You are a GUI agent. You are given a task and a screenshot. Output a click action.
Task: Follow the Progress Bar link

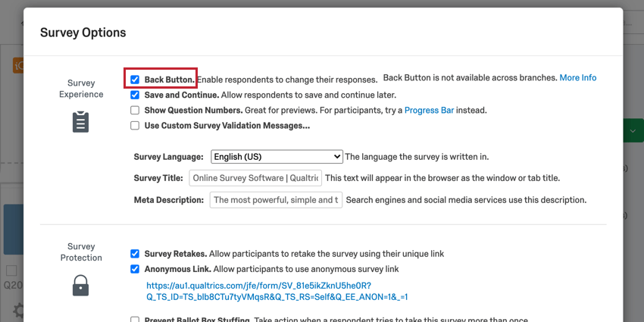[429, 110]
